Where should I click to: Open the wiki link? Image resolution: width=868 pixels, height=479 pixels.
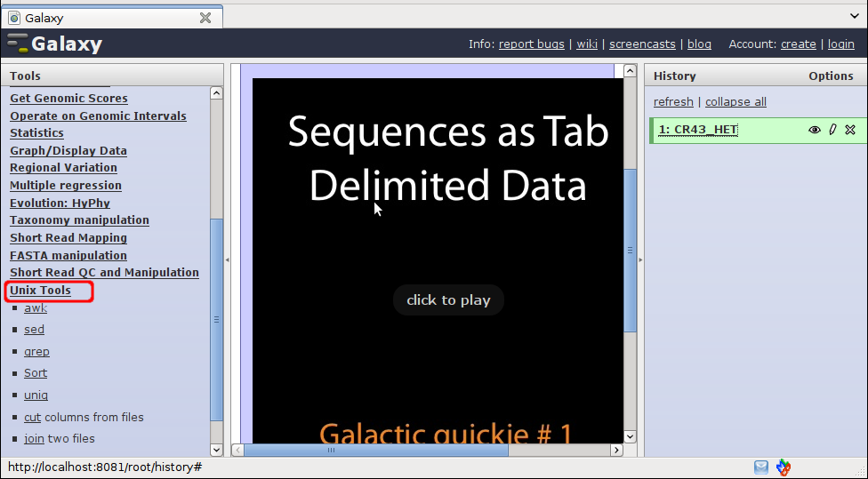click(587, 44)
